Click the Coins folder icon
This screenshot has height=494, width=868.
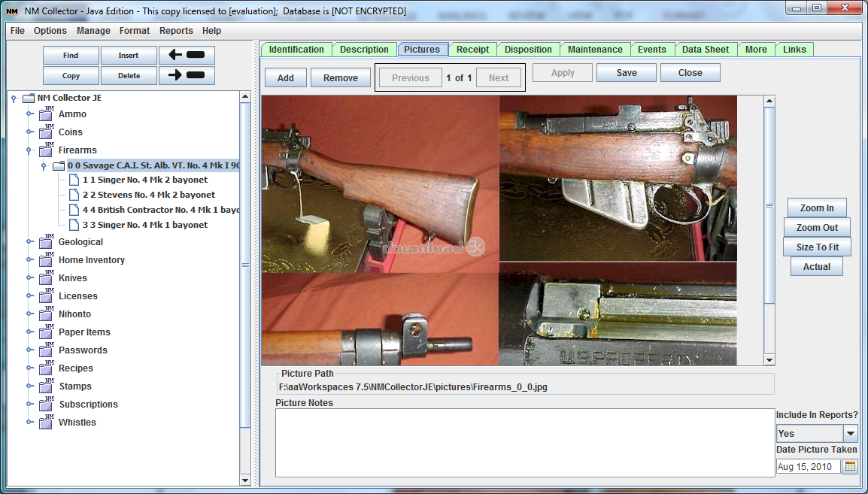click(47, 132)
